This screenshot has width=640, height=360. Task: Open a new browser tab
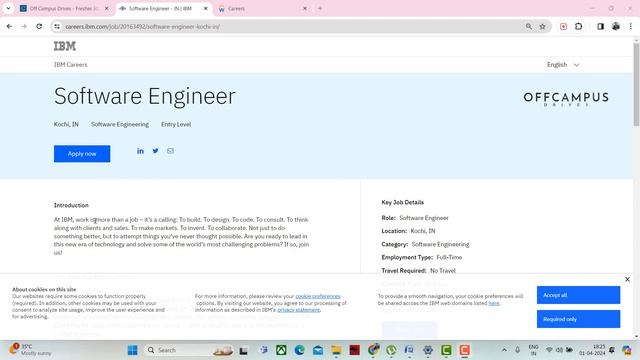coord(320,9)
